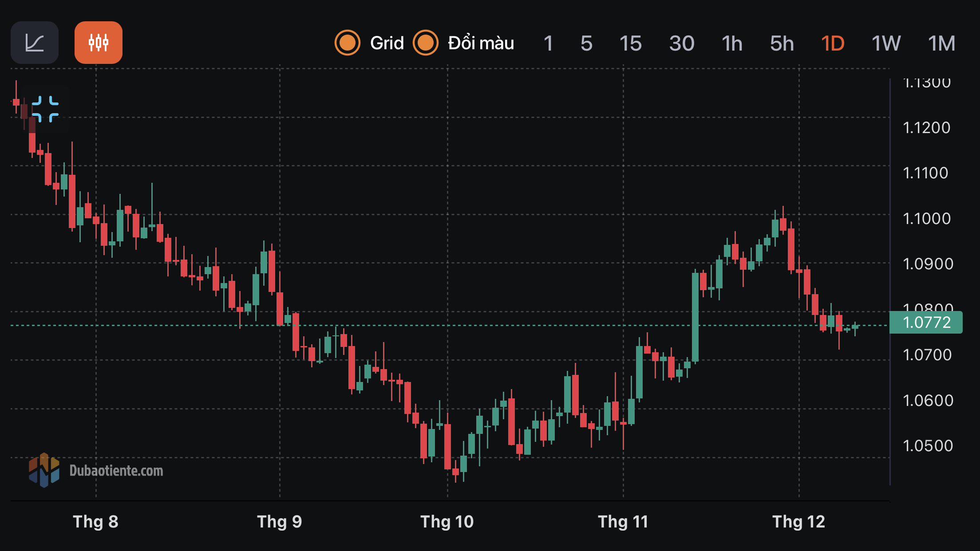The width and height of the screenshot is (980, 551).
Task: Click the 1.0772 current price tag
Action: pyautogui.click(x=926, y=323)
